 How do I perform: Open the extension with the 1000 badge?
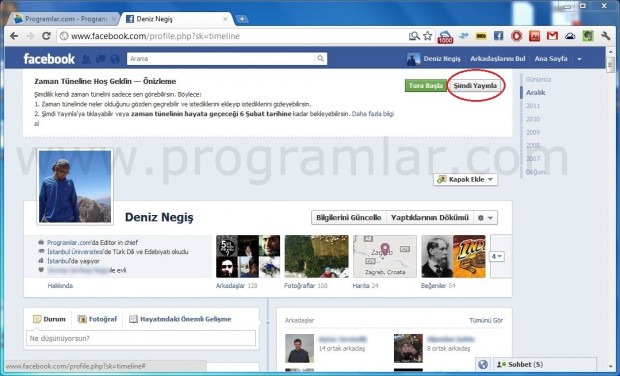click(x=445, y=37)
